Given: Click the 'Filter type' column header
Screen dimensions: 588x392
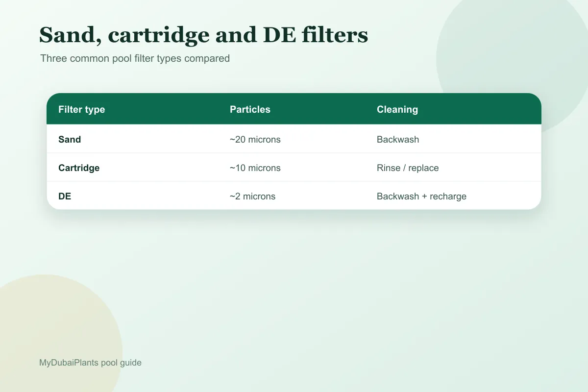Looking at the screenshot, I should coord(82,109).
